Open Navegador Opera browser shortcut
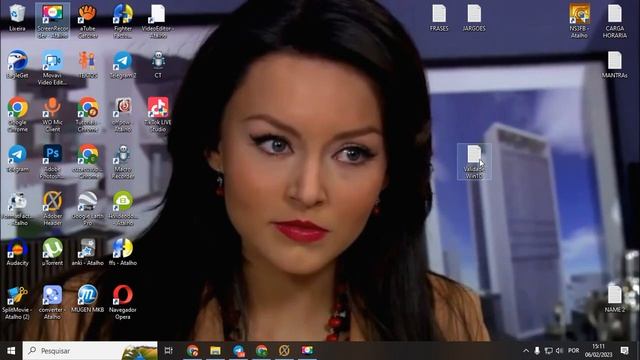Image resolution: width=640 pixels, height=360 pixels. click(x=123, y=302)
